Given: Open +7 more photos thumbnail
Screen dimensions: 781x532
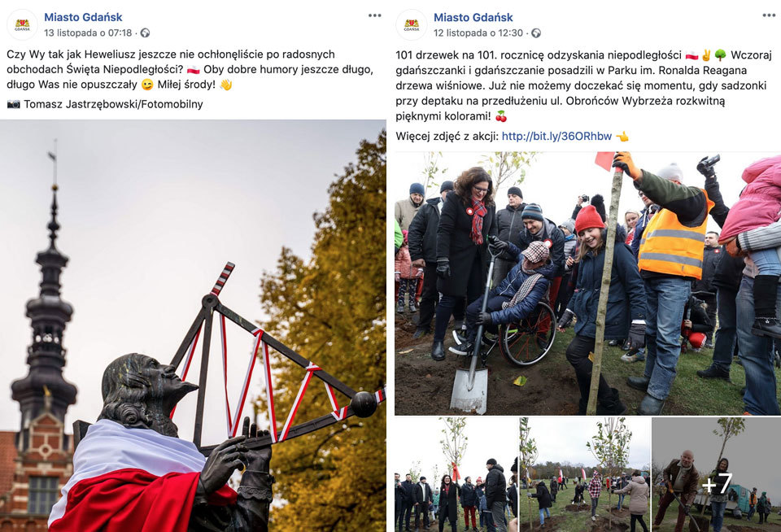Looking at the screenshot, I should pos(716,475).
